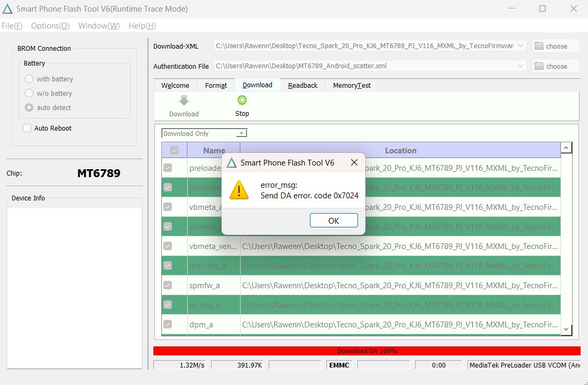The width and height of the screenshot is (588, 385).
Task: Click folder icon beside Download-XML choose
Action: click(x=539, y=45)
